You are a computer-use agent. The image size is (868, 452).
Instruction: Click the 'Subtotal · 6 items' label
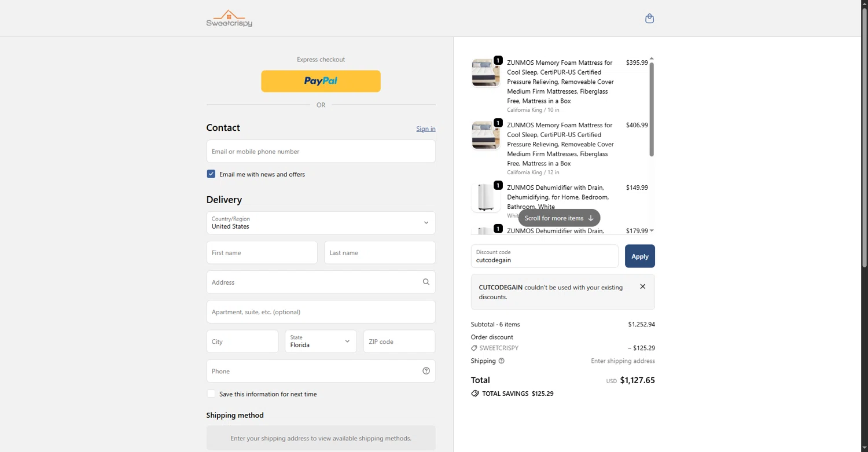pyautogui.click(x=495, y=325)
